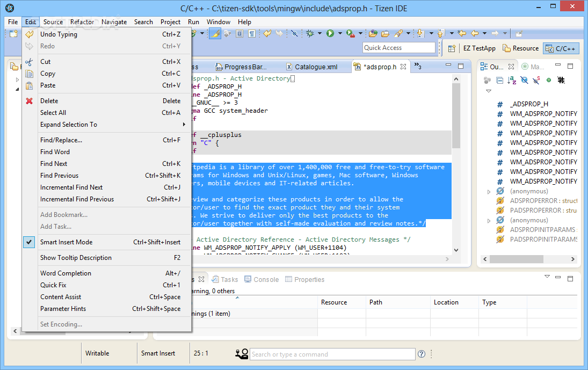Open dropdown next to External Tools icon

tap(361, 33)
